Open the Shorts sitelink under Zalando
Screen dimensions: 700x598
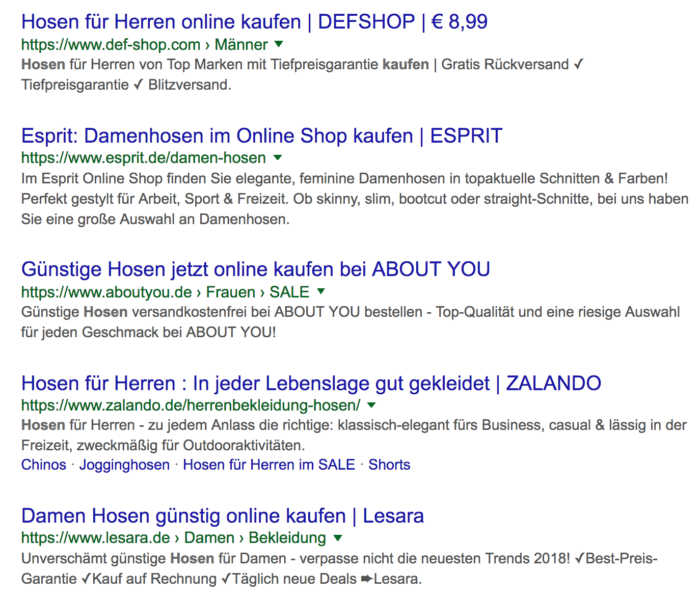[x=389, y=465]
